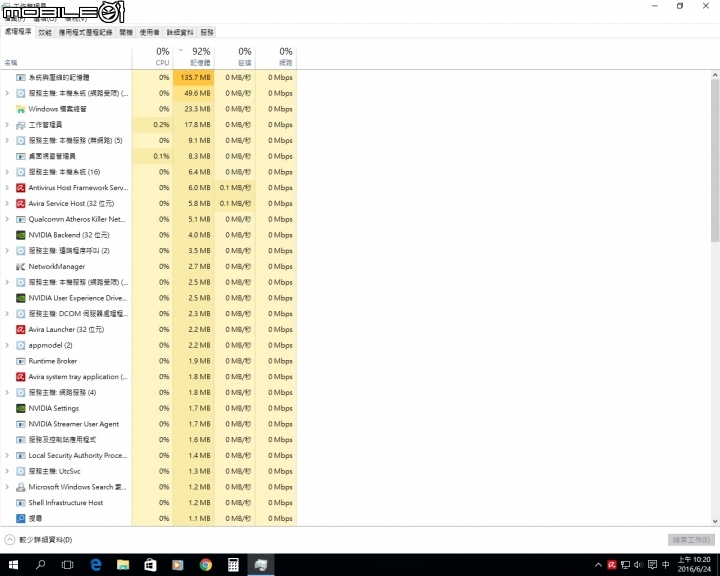Select the 服務及控制站應用程式 row
720x576 pixels.
tap(149, 440)
